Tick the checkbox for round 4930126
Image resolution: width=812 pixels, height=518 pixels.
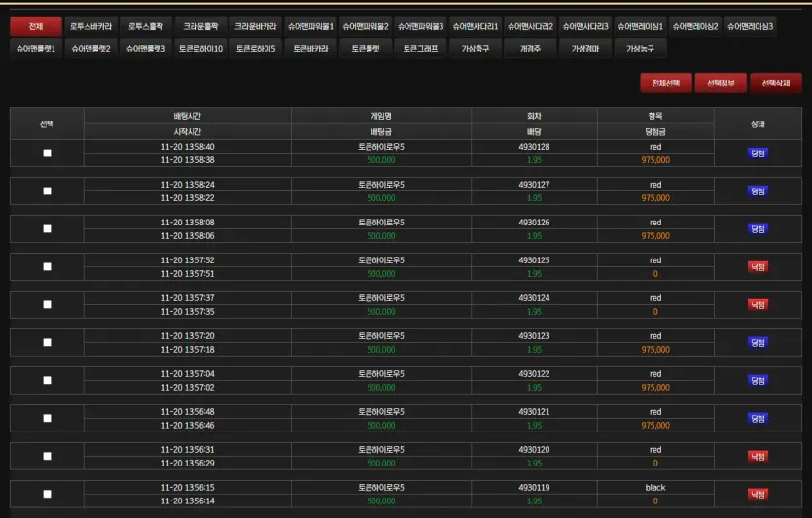pos(47,228)
